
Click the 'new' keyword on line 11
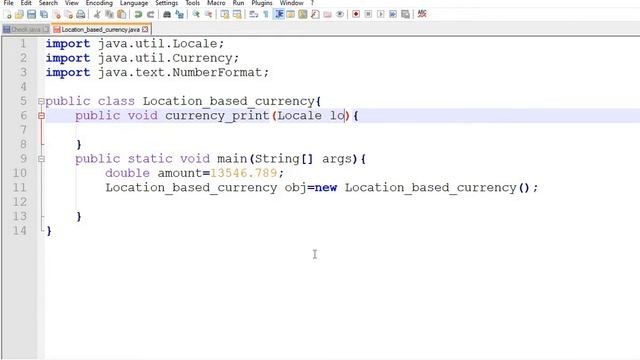tap(326, 188)
